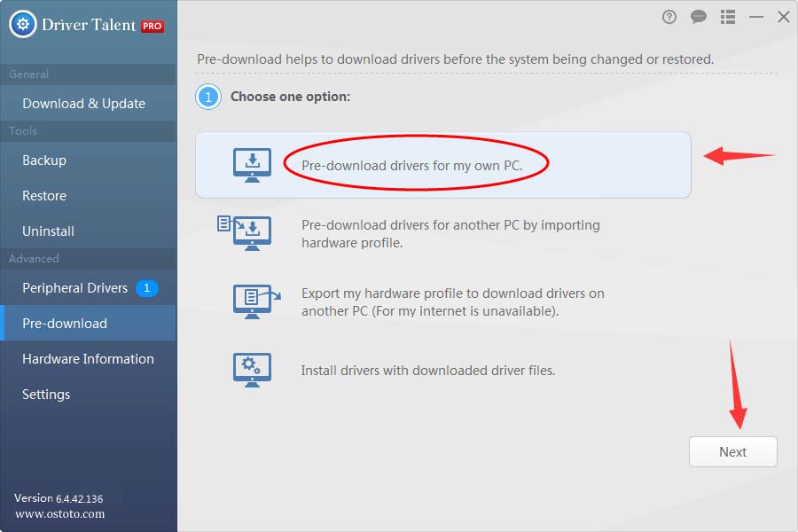Open the Restore tool
Viewport: 798px width, 532px height.
coord(88,196)
